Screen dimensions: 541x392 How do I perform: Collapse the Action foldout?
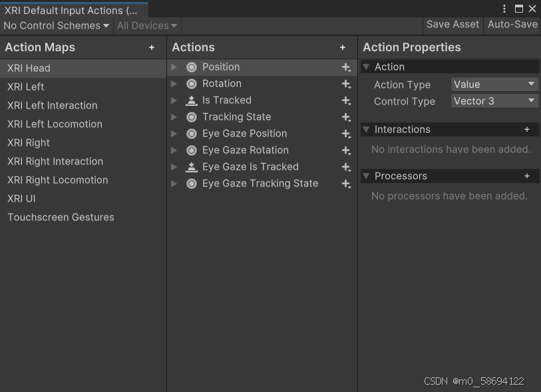tap(367, 67)
